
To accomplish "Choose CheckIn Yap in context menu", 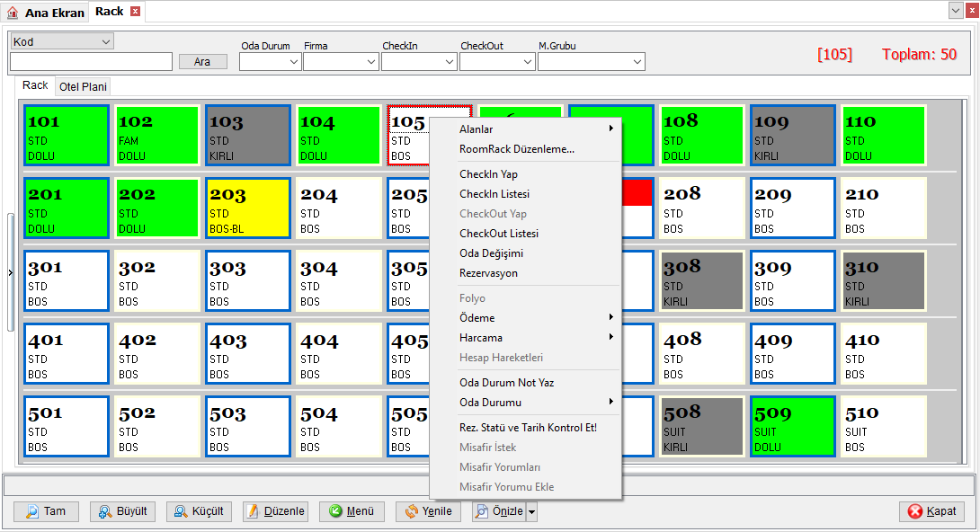I will point(526,174).
